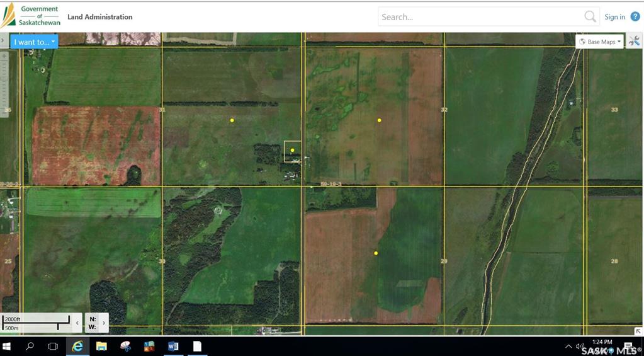The image size is (644, 356).
Task: Open the Windows Start menu
Action: coord(6,346)
